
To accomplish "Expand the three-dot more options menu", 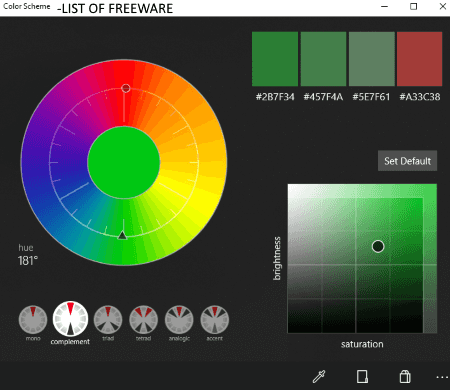I will (442, 377).
